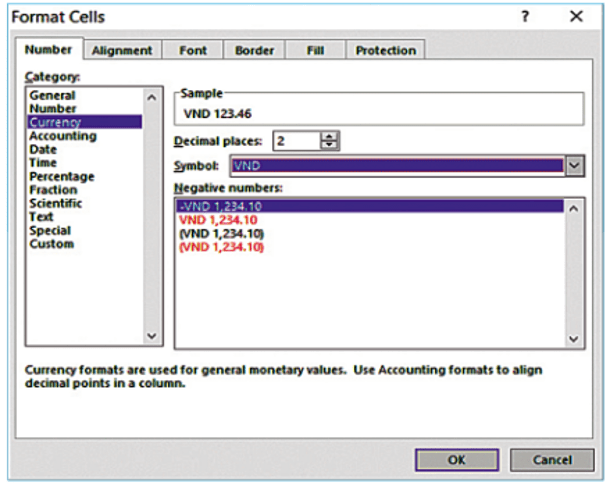Open the Font tab
Image resolution: width=610 pixels, height=487 pixels.
[x=193, y=50]
